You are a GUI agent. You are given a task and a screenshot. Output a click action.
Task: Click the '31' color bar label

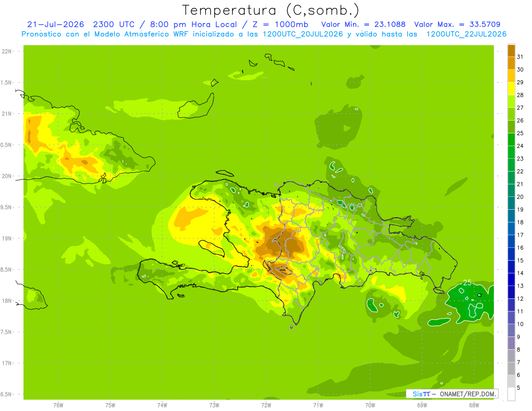pos(520,57)
